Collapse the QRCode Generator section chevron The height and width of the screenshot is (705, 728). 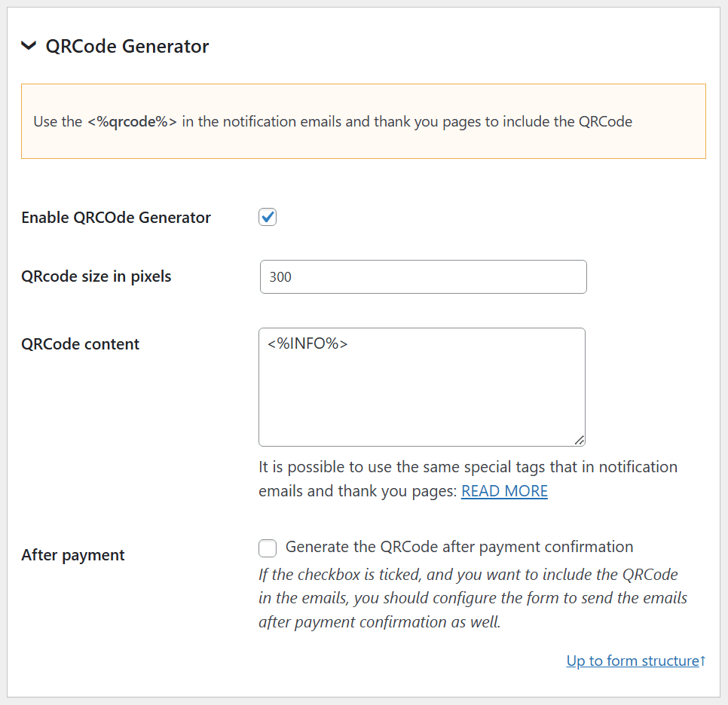[29, 46]
